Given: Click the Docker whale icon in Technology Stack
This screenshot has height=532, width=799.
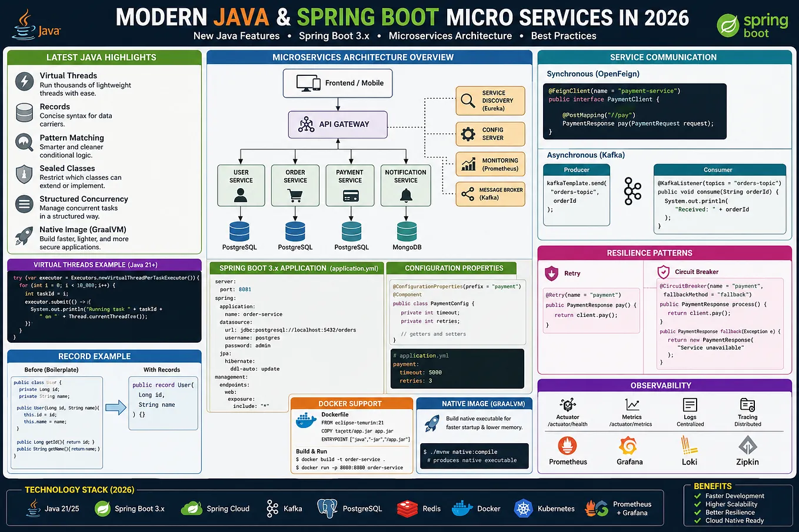Looking at the screenshot, I should point(462,508).
